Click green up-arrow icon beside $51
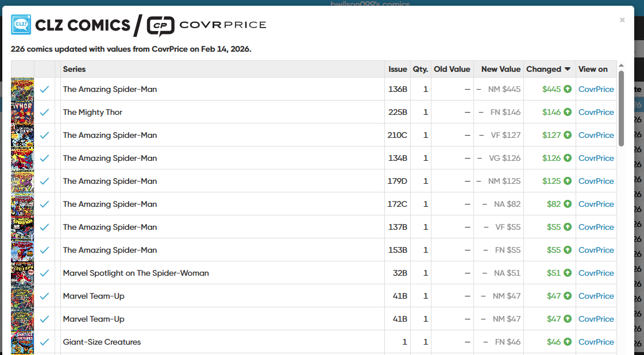Viewport: 644px width, 355px height. (568, 273)
